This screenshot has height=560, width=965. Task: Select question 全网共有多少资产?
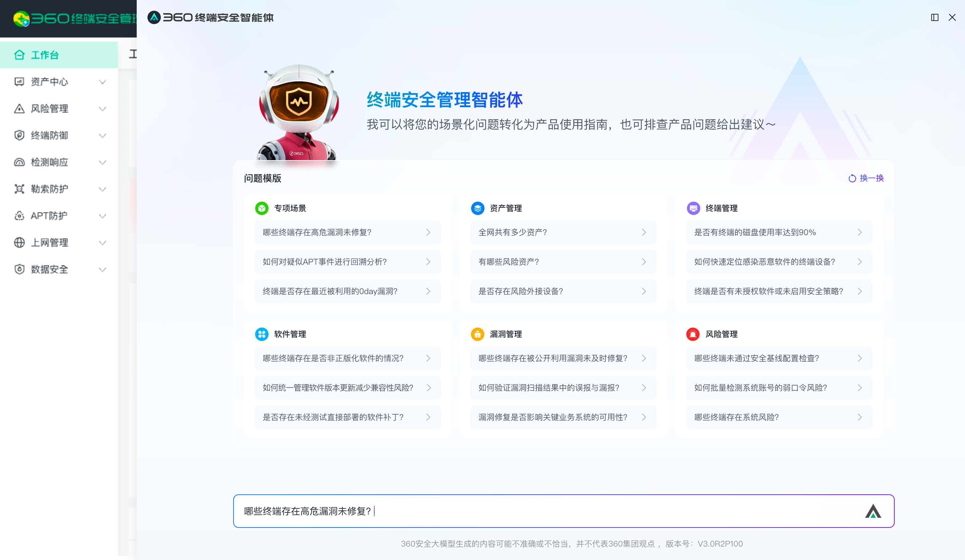click(x=562, y=232)
